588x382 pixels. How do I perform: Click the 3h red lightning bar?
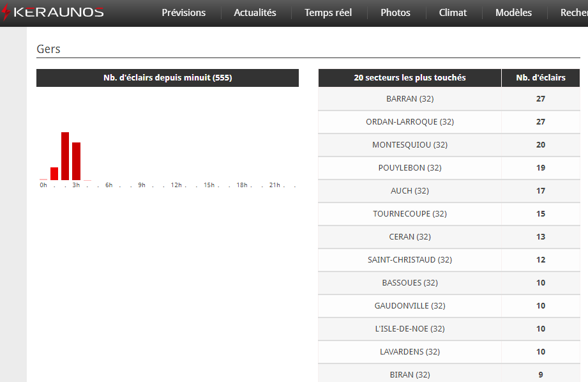[76, 161]
